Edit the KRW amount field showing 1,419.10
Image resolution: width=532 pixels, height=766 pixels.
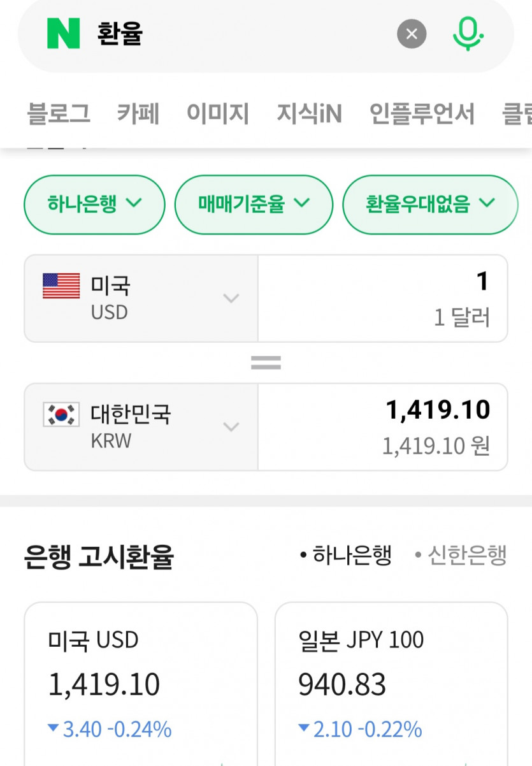[382, 426]
